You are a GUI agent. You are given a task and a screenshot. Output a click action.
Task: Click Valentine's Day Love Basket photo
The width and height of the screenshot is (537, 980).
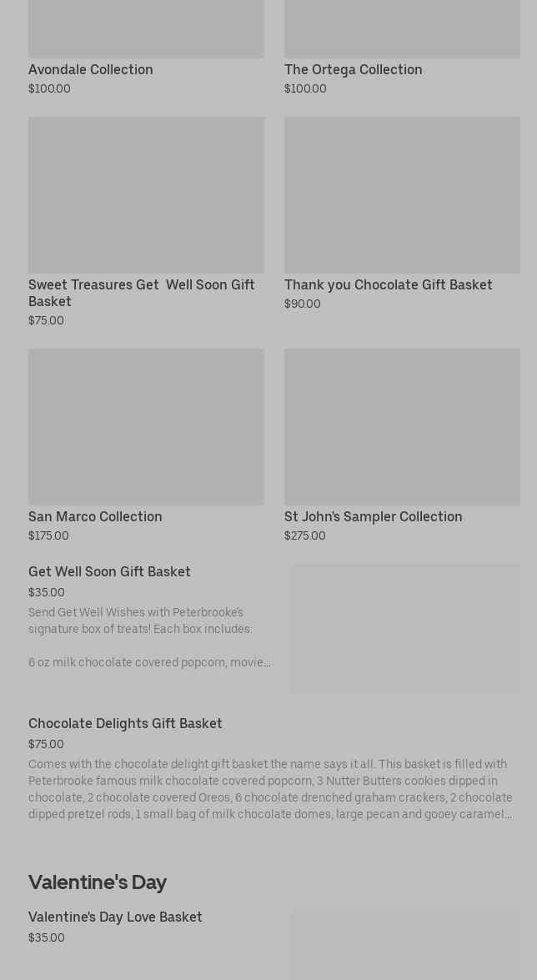click(405, 944)
